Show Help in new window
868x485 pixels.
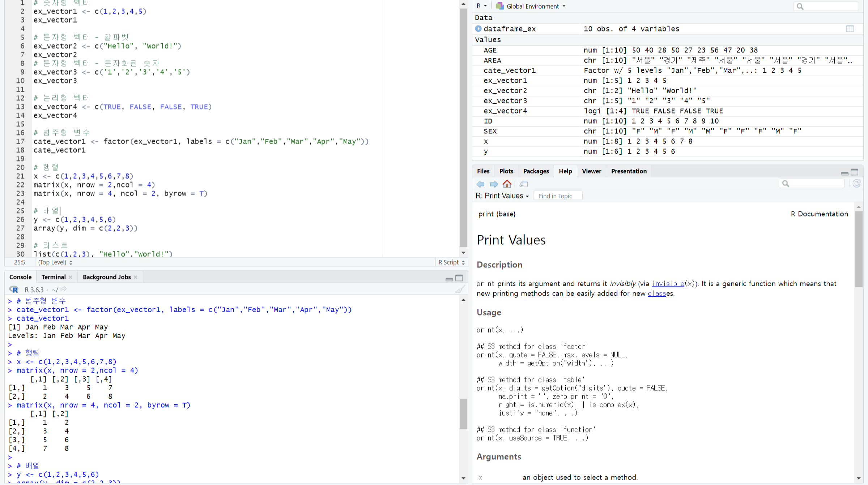523,184
